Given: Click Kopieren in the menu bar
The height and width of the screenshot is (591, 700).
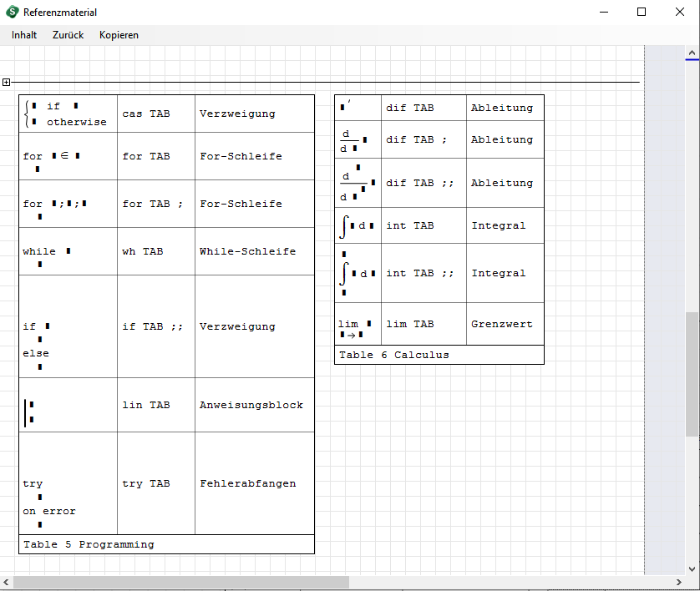Looking at the screenshot, I should pyautogui.click(x=119, y=35).
